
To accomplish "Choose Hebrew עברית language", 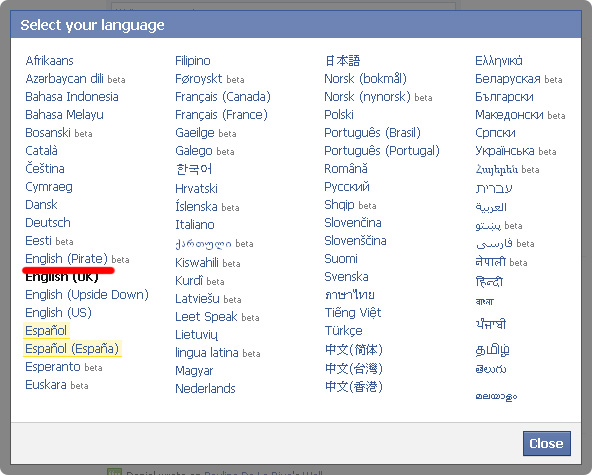I will click(494, 188).
